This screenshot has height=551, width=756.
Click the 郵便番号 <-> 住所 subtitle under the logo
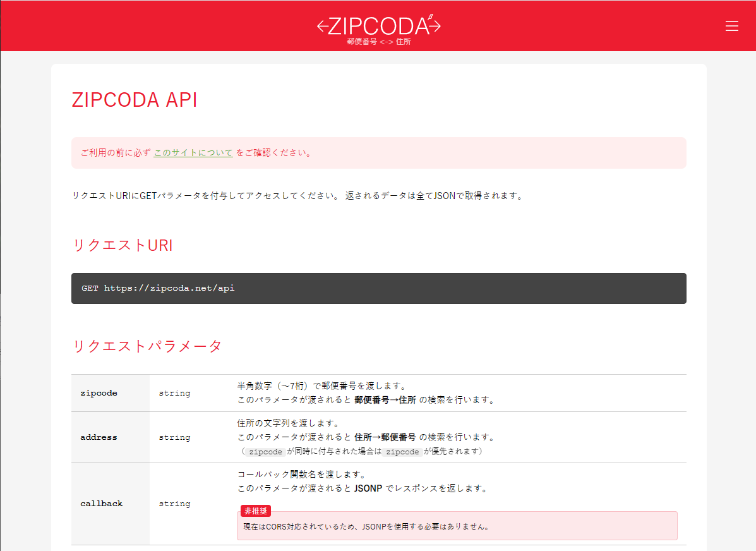tap(379, 42)
